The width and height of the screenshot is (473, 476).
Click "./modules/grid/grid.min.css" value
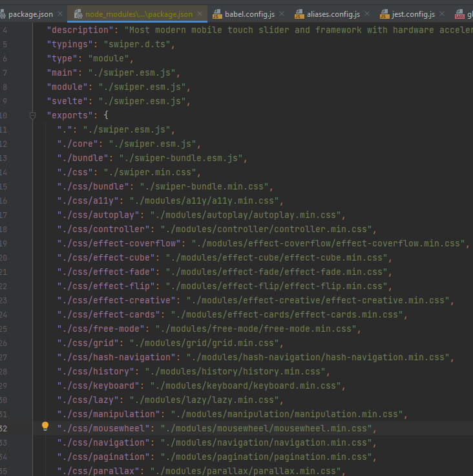(204, 343)
